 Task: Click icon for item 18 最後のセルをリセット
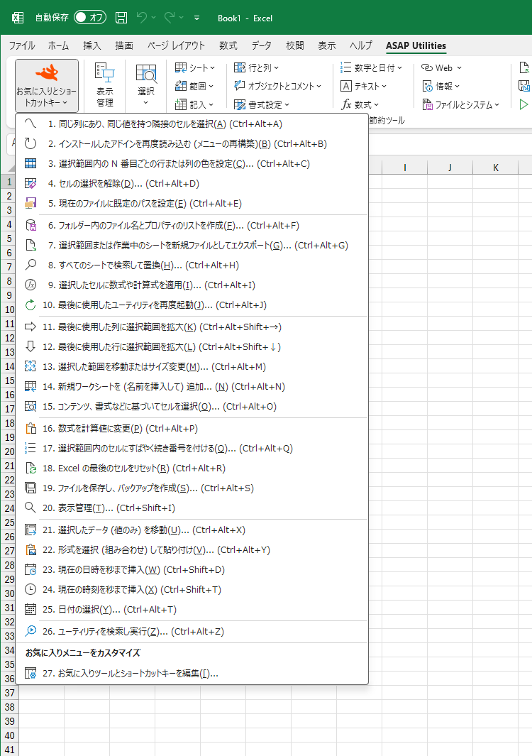point(31,467)
